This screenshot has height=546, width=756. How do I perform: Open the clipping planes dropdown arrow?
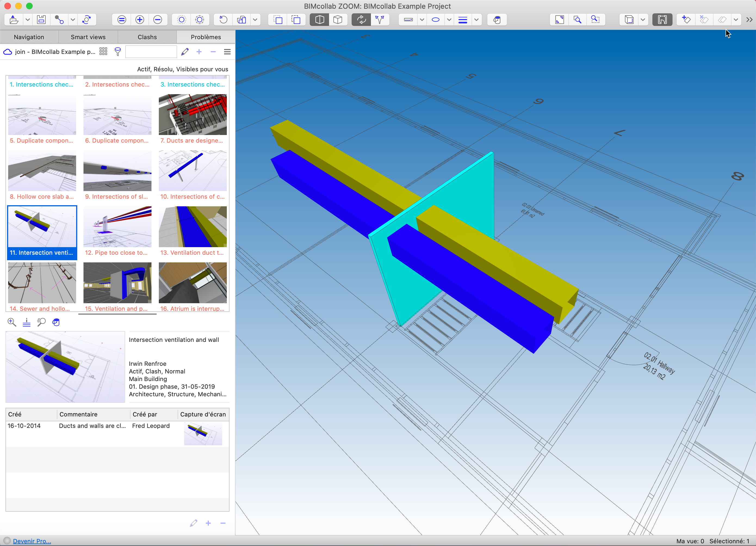(x=736, y=20)
